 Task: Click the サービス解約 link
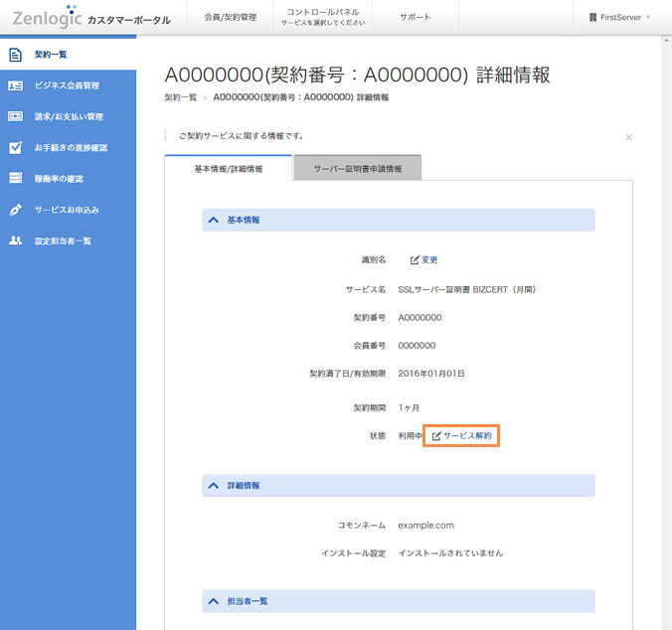[x=466, y=436]
